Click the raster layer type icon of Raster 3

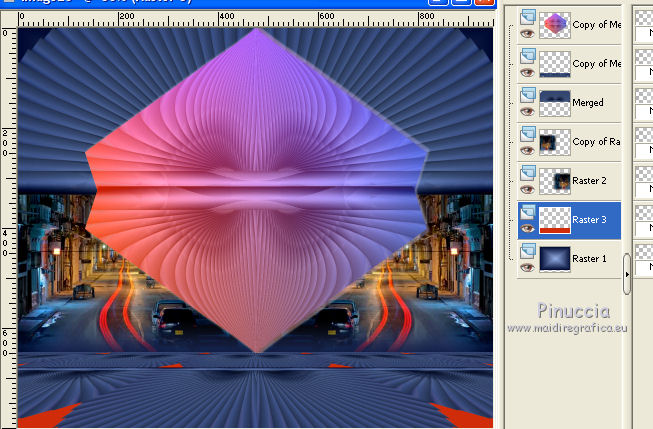click(528, 212)
